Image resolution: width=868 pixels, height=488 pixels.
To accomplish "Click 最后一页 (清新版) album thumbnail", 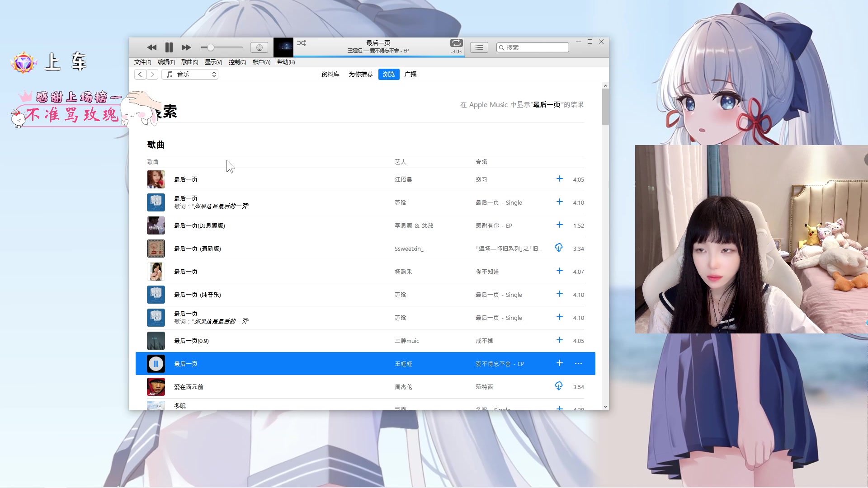I will (x=156, y=249).
